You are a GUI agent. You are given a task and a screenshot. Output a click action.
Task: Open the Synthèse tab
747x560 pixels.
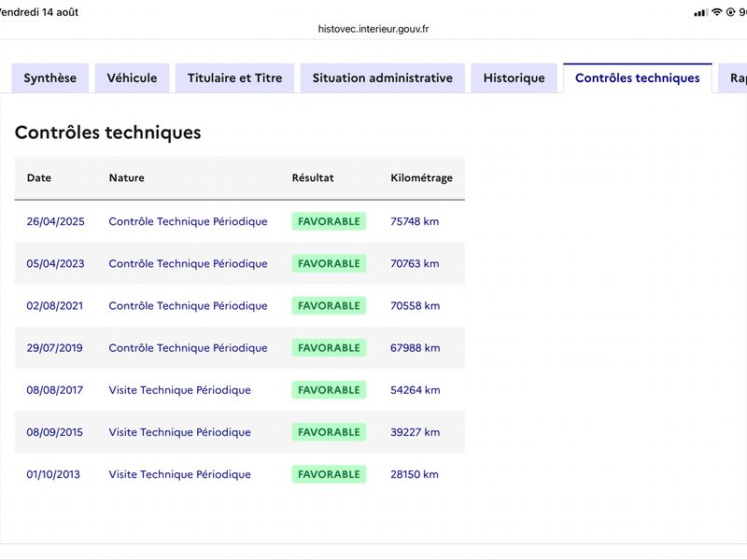[x=50, y=78]
